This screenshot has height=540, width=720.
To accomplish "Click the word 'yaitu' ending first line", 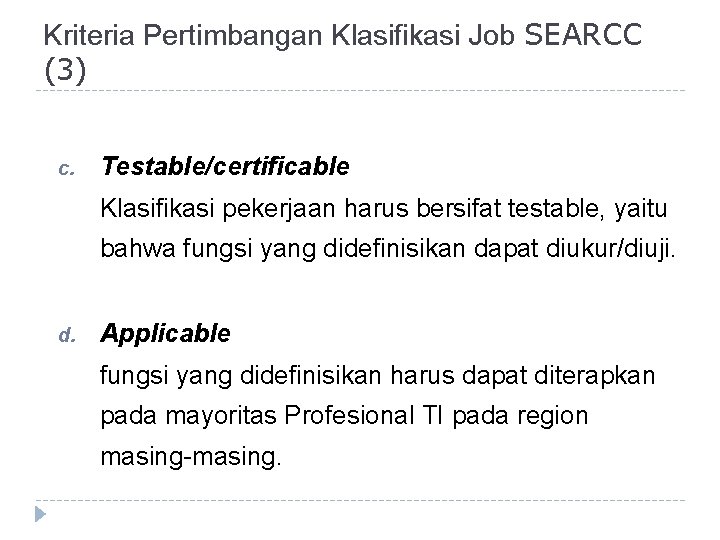I will 641,209.
